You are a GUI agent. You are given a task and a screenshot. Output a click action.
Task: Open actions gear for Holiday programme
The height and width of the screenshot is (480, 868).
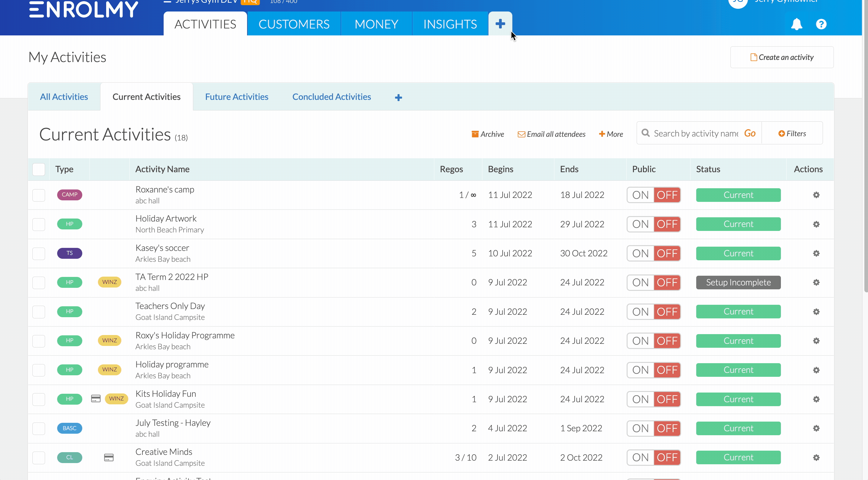coord(816,370)
